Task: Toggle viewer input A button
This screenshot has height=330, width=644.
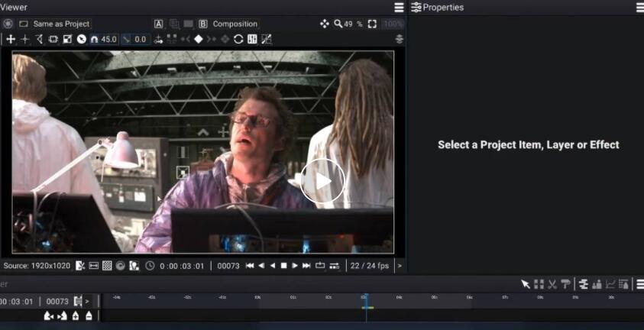Action: click(159, 24)
